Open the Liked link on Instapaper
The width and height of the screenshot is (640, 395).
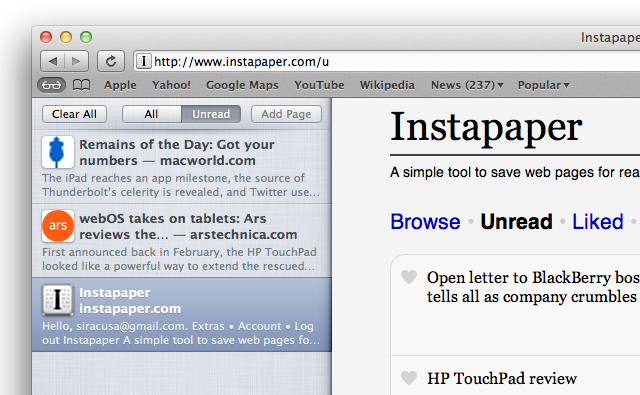click(x=598, y=222)
